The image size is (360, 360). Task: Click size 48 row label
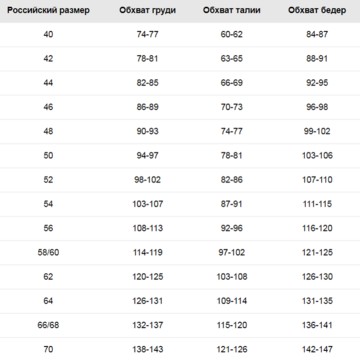coord(48,131)
